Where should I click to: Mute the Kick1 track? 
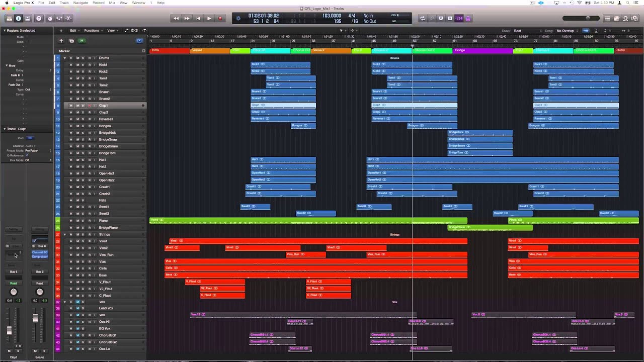(77, 65)
